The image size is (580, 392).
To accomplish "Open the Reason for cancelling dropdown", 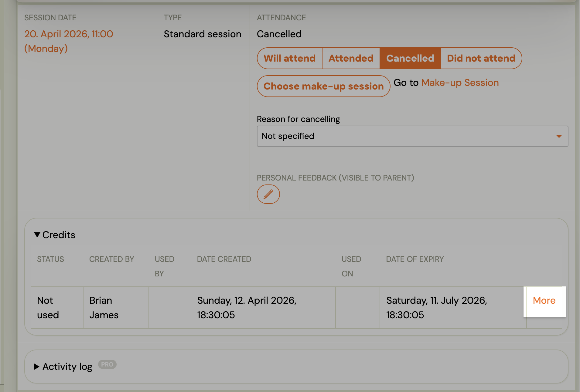I will pyautogui.click(x=411, y=136).
